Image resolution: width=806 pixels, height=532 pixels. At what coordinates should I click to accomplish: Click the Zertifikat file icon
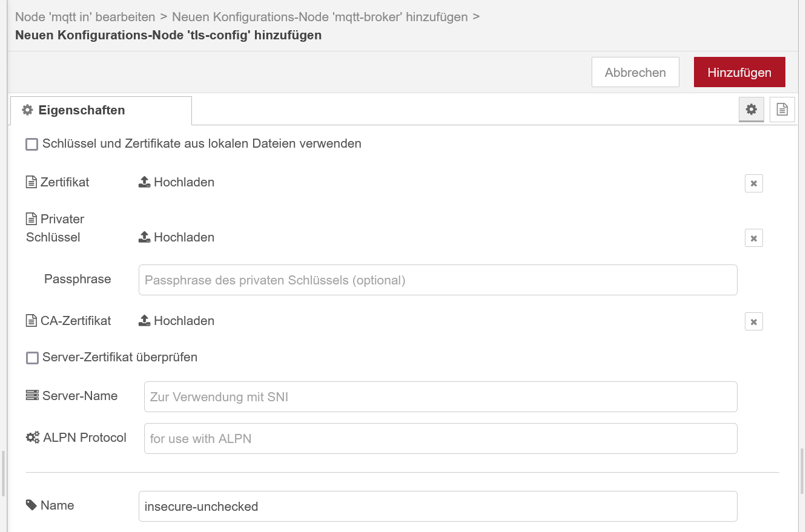tap(31, 182)
